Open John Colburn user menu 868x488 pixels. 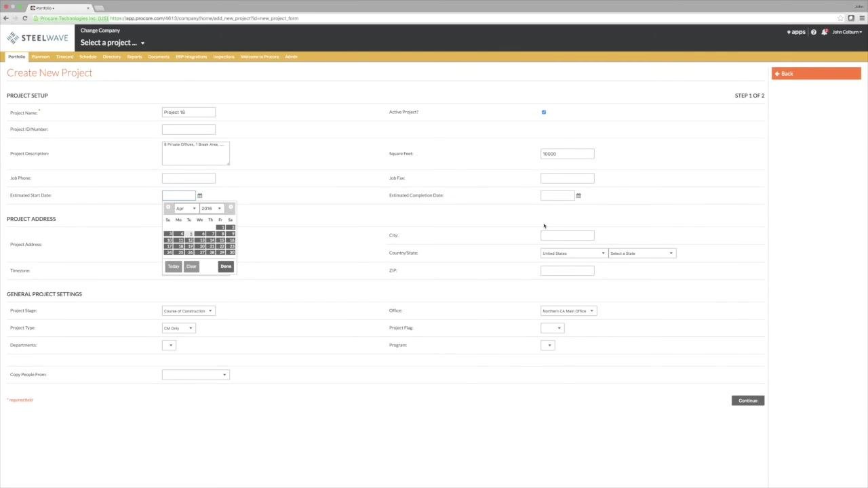click(847, 32)
